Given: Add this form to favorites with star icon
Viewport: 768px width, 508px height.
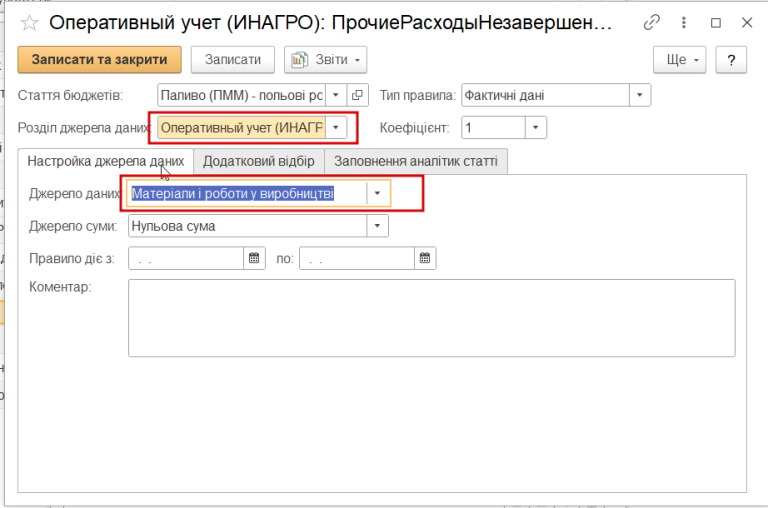Looking at the screenshot, I should tap(29, 23).
